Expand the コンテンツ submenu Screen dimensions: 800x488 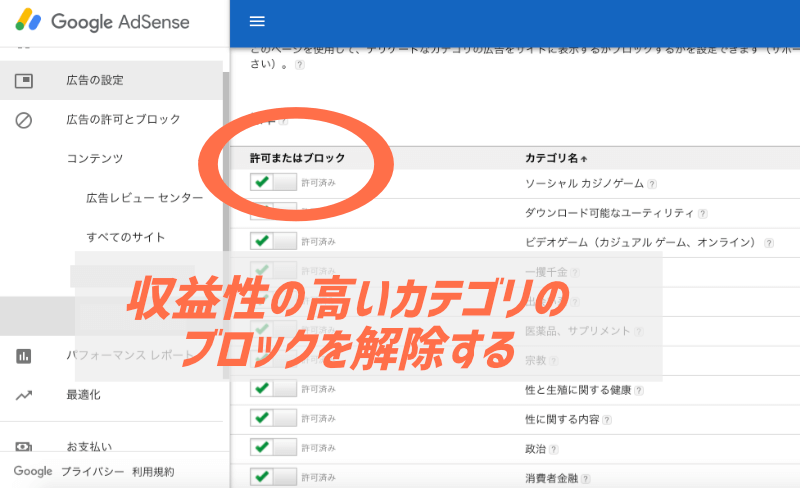point(95,159)
